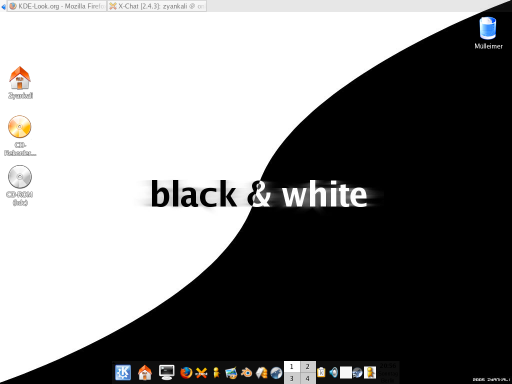Launch X-Chat from the bottom panel
The width and height of the screenshot is (512, 384).
(201, 373)
